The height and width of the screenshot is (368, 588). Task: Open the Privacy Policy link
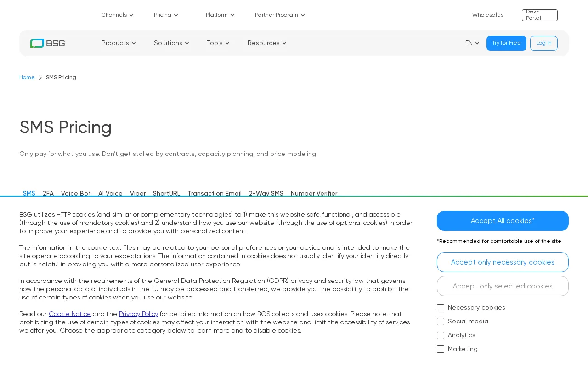tap(138, 314)
